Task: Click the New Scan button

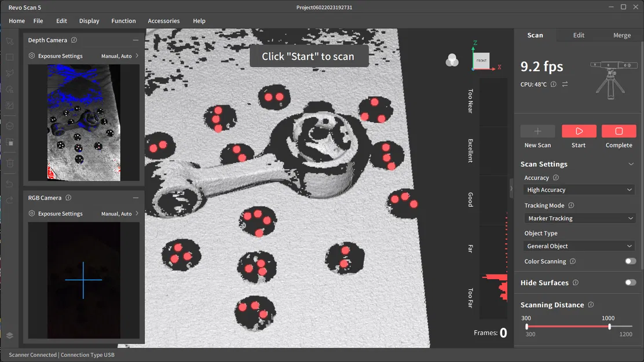Action: (x=537, y=131)
